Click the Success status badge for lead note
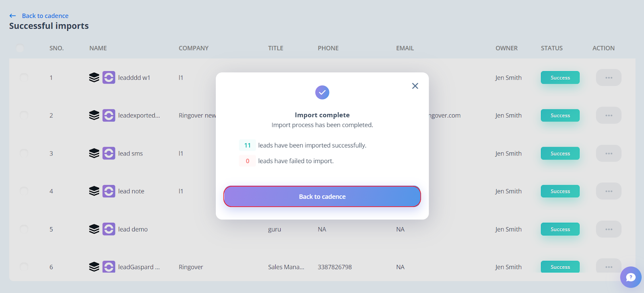 (560, 191)
